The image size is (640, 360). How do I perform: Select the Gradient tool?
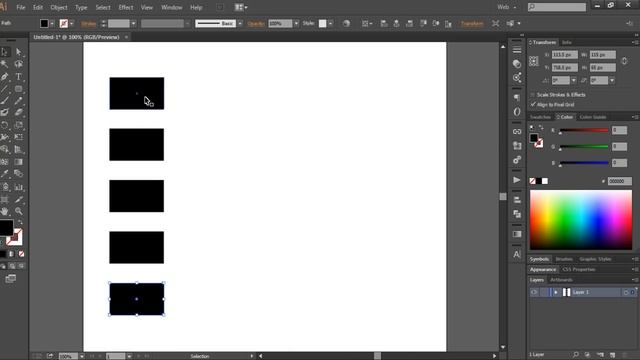tap(18, 162)
